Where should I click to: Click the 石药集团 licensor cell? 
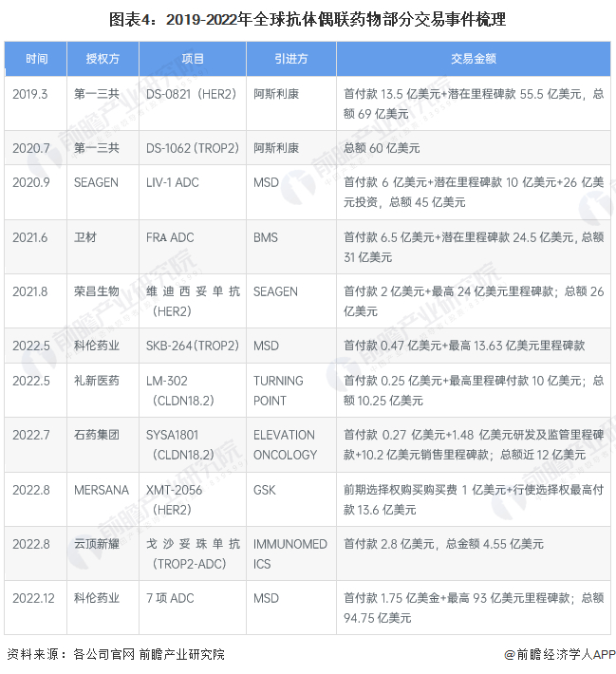[x=103, y=444]
